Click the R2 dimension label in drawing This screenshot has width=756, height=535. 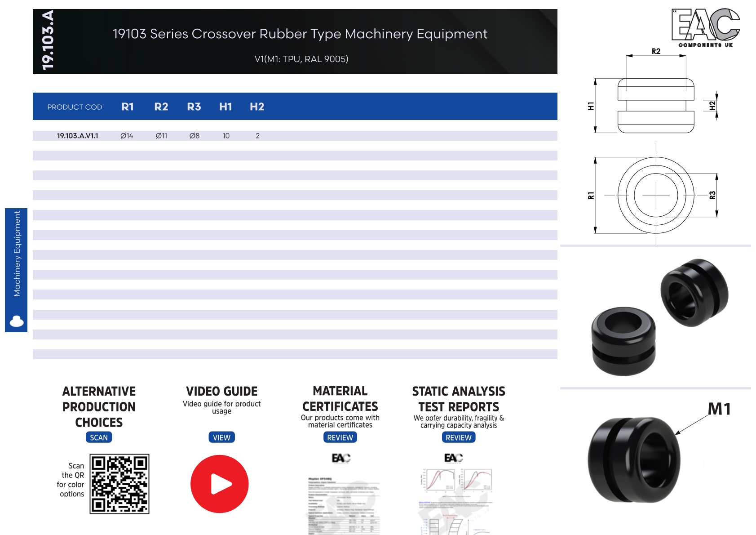656,51
